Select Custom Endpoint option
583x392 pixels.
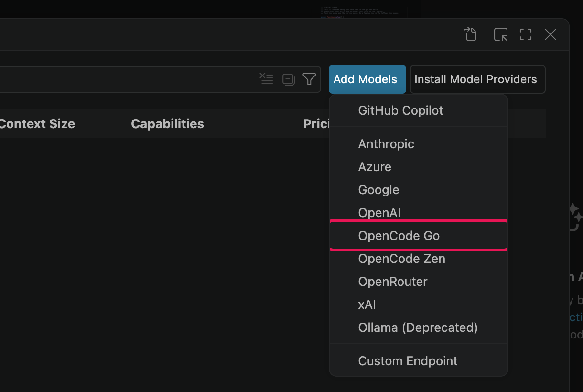pyautogui.click(x=418, y=361)
